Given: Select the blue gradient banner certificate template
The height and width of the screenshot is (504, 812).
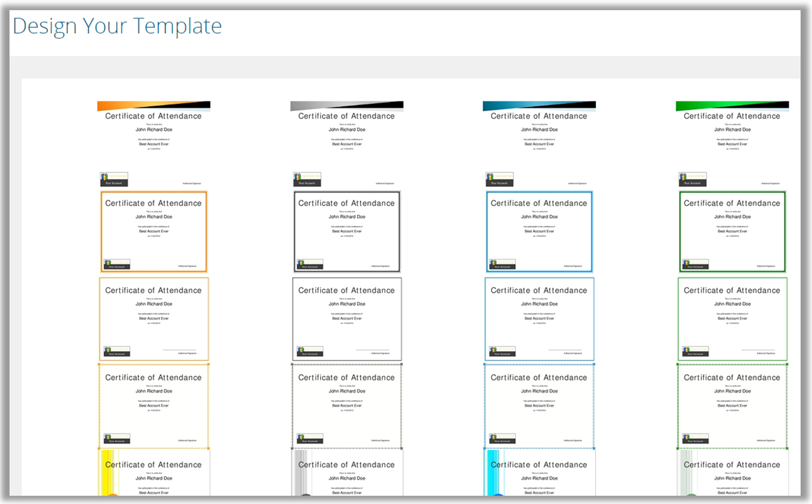Looking at the screenshot, I should pyautogui.click(x=539, y=145).
